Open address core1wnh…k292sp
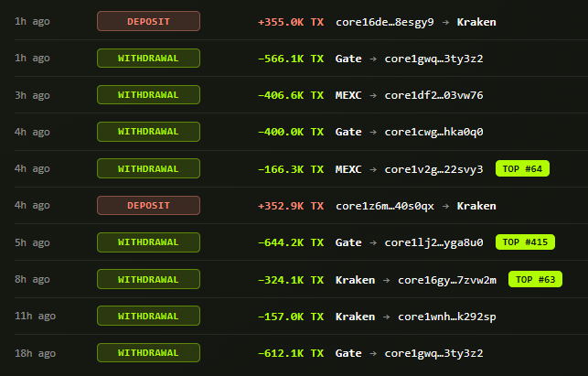The image size is (588, 376). [447, 317]
